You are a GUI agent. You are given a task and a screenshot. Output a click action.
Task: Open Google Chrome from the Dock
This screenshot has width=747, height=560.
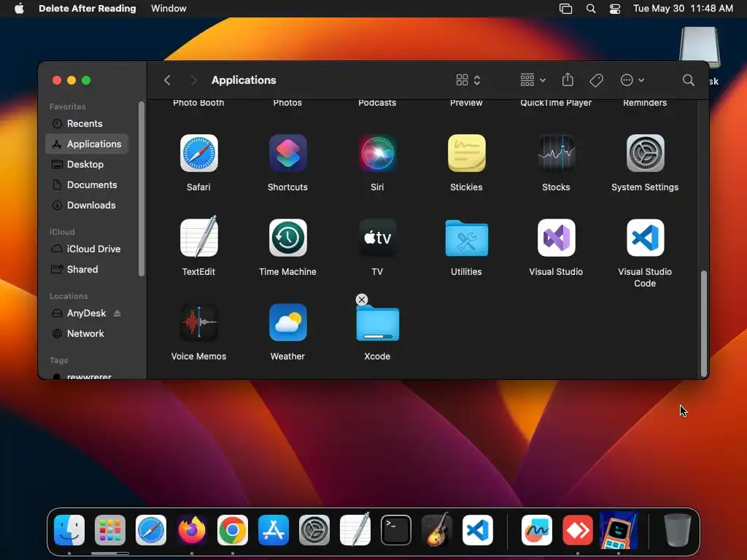click(x=233, y=529)
